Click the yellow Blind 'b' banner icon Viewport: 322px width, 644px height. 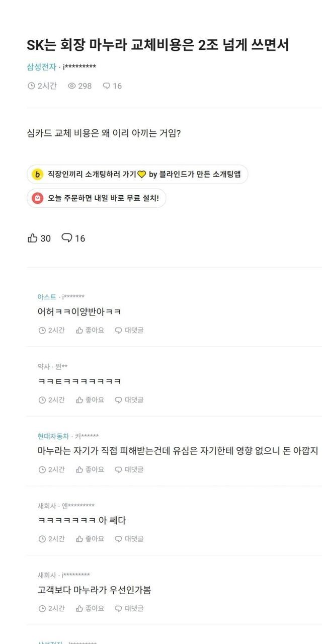(x=38, y=174)
